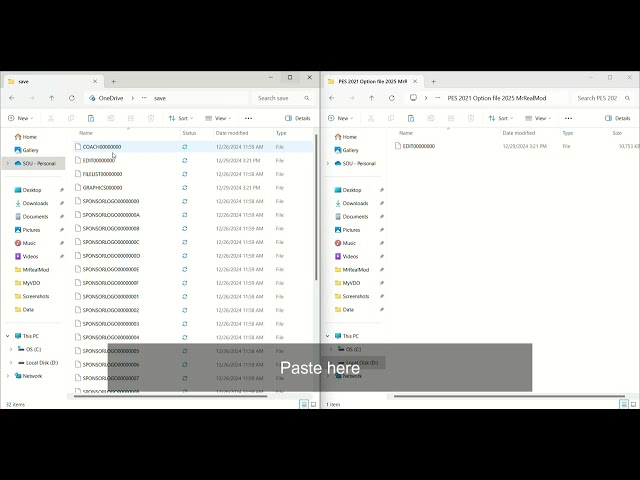Select PES 2021 Option file tab
The height and width of the screenshot is (480, 640).
[x=373, y=82]
